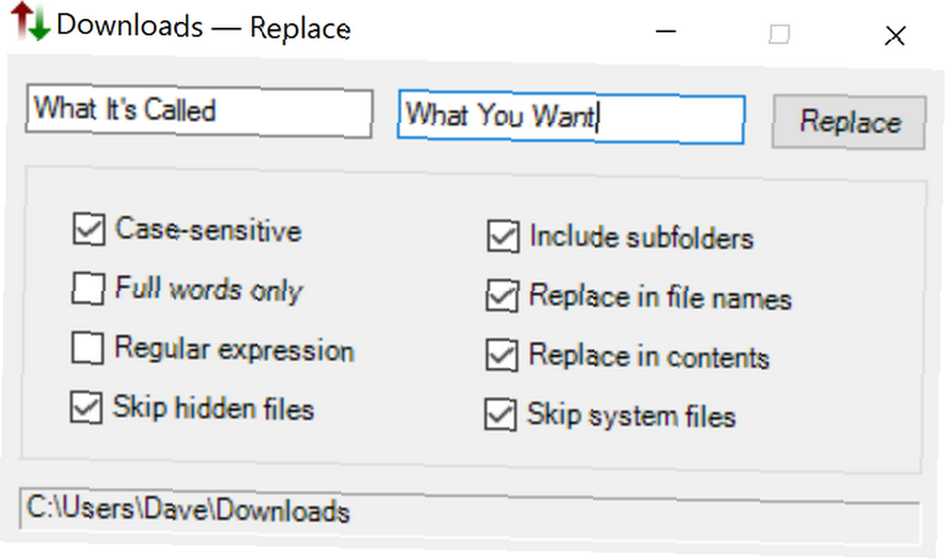Image resolution: width=946 pixels, height=560 pixels.
Task: Click the "Include subfolders" label text
Action: point(641,237)
